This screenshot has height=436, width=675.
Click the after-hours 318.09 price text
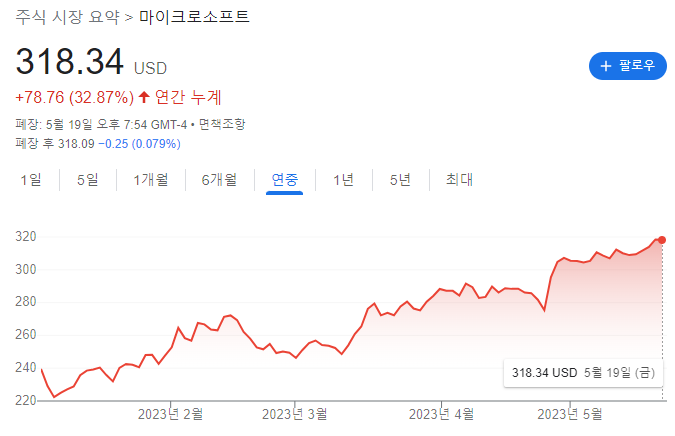tap(76, 143)
